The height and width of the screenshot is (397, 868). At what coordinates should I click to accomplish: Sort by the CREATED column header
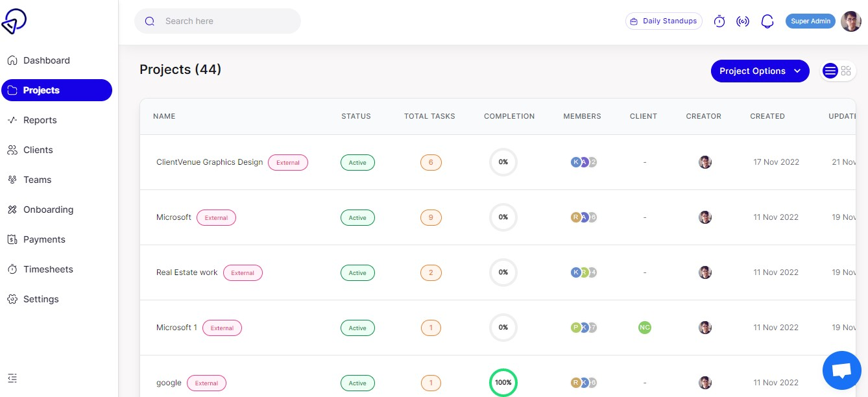tap(767, 116)
